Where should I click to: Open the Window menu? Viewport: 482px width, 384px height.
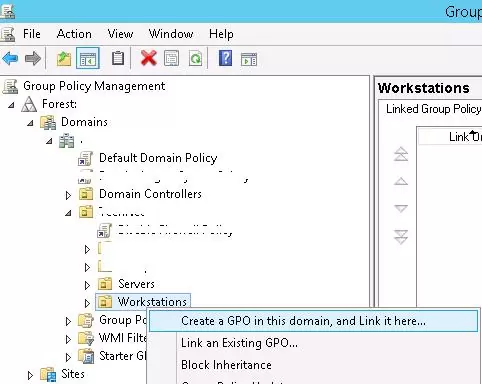[x=171, y=34]
